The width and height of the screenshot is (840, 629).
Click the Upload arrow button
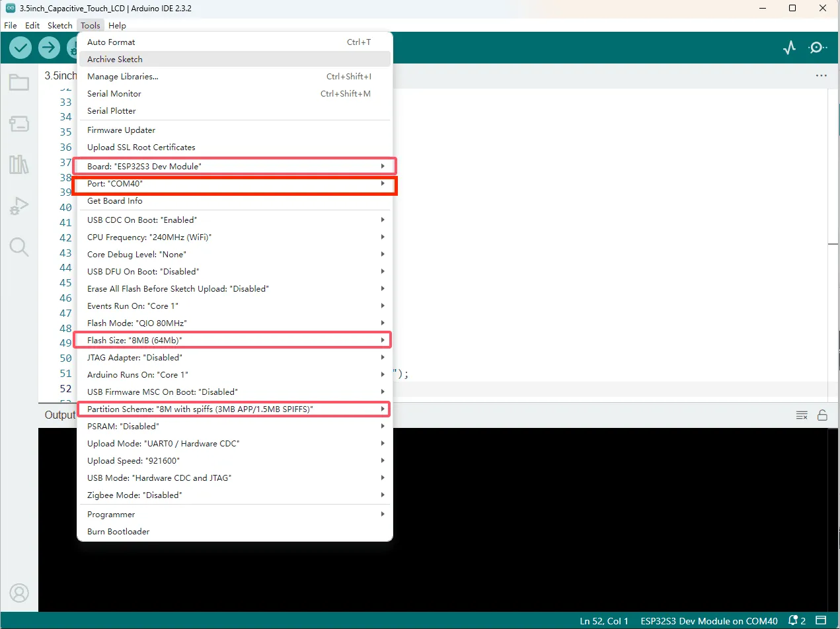click(49, 48)
